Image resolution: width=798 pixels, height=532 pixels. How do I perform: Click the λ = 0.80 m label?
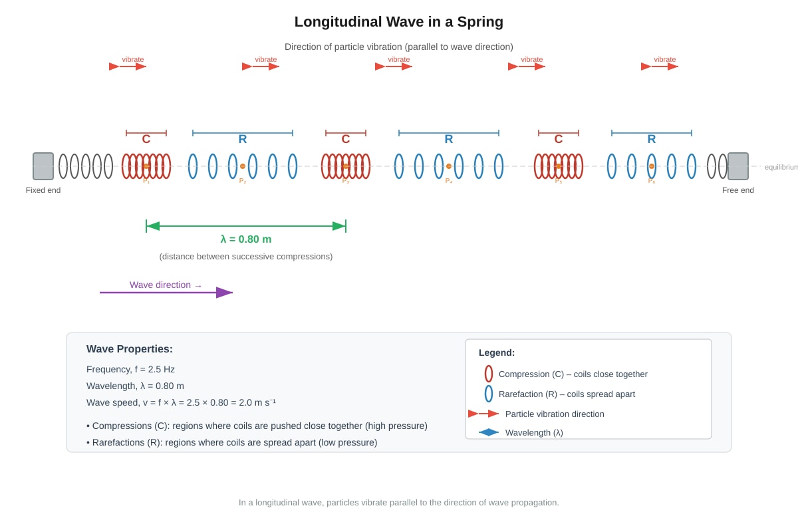click(x=246, y=239)
